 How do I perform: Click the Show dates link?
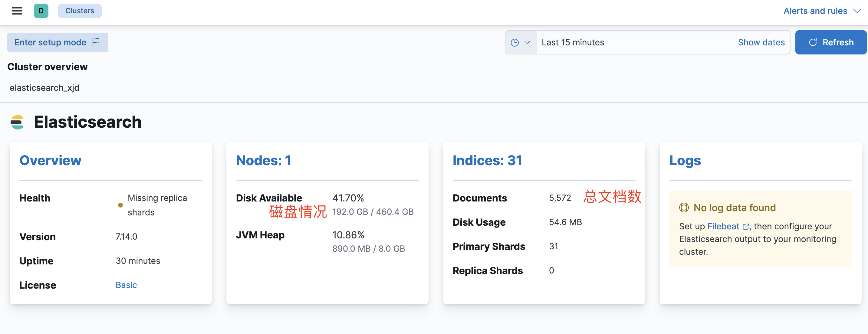coord(761,42)
